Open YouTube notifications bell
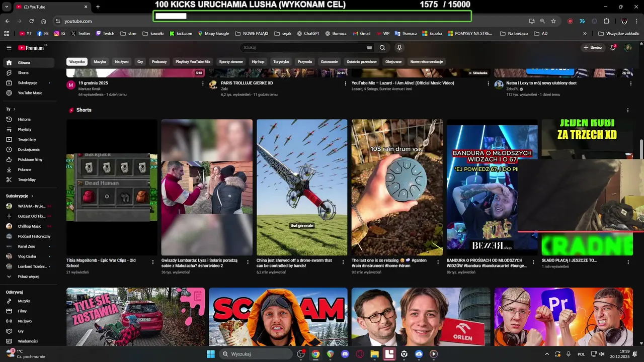The height and width of the screenshot is (362, 644). pyautogui.click(x=613, y=47)
